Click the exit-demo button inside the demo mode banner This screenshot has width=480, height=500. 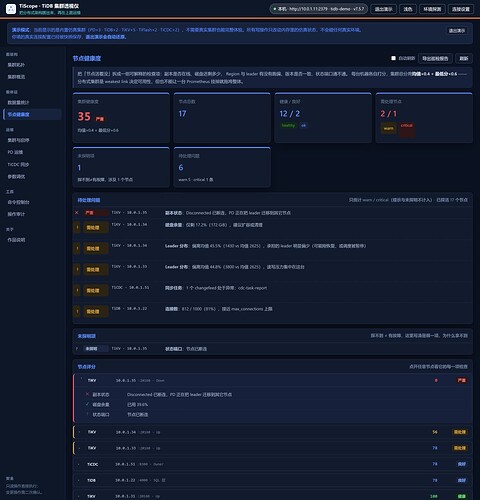pyautogui.click(x=457, y=31)
